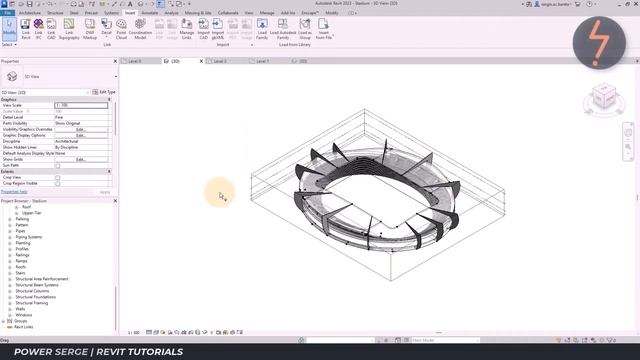Click the Project Browser vertical scrollbar
Viewport: 640px width, 360px height.
(116, 308)
